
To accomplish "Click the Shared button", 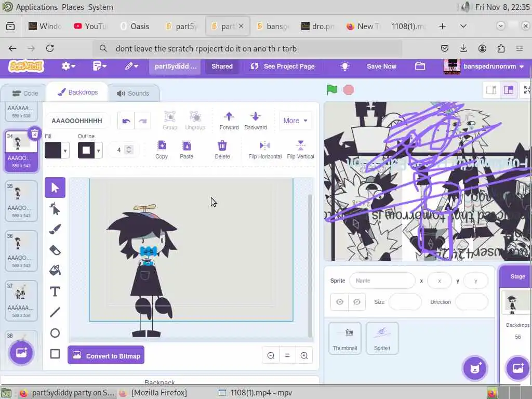I will (222, 66).
